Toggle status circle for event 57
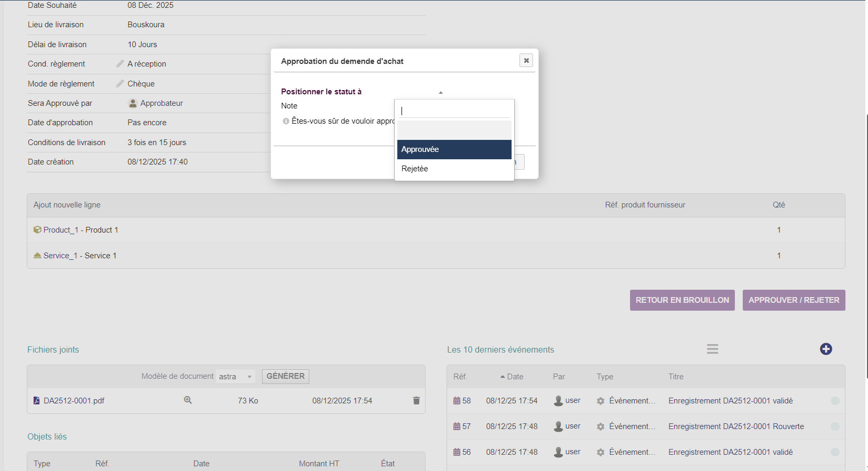 835,426
